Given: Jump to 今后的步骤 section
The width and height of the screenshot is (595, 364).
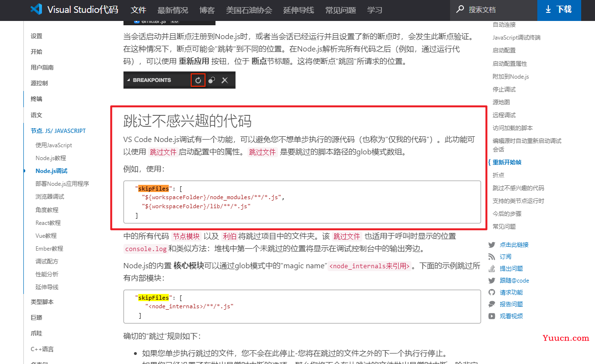Looking at the screenshot, I should point(507,213).
